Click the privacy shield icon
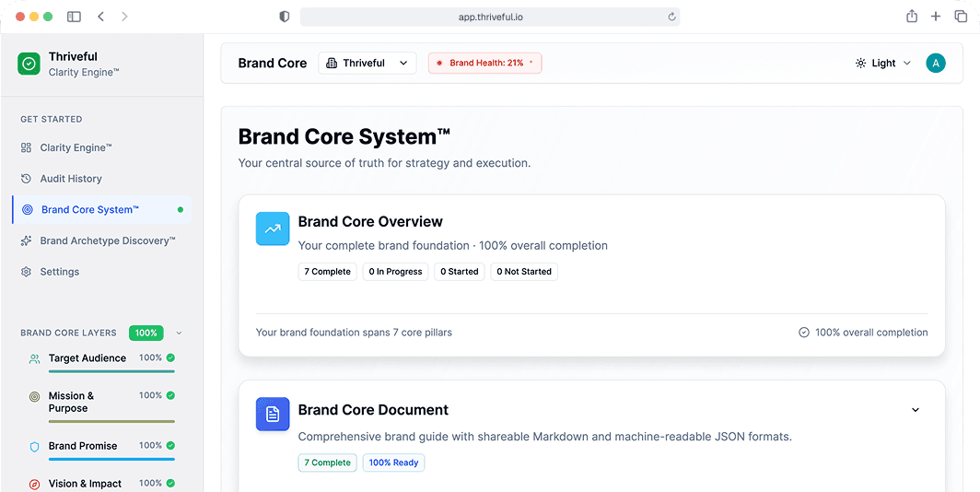This screenshot has width=980, height=492. tap(285, 17)
